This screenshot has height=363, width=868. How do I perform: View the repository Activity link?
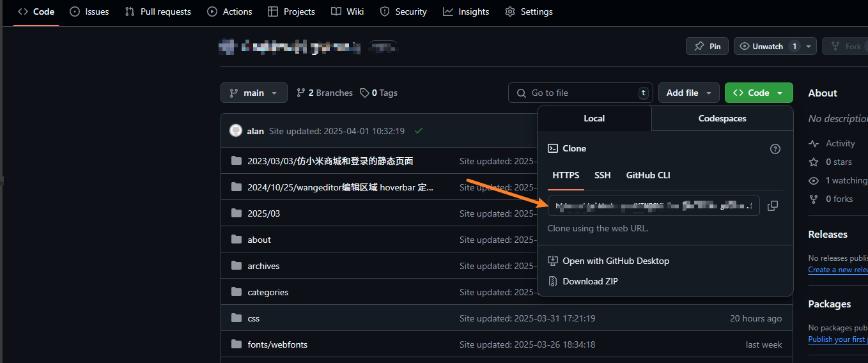coord(832,144)
